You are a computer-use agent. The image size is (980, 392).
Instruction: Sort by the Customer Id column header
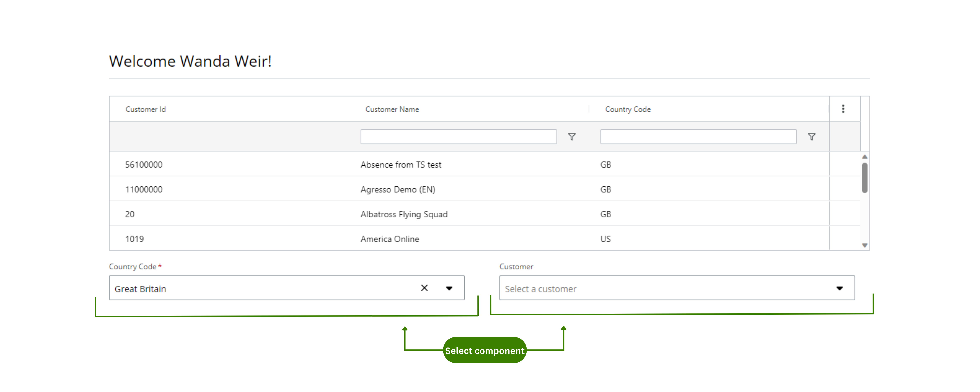[146, 109]
